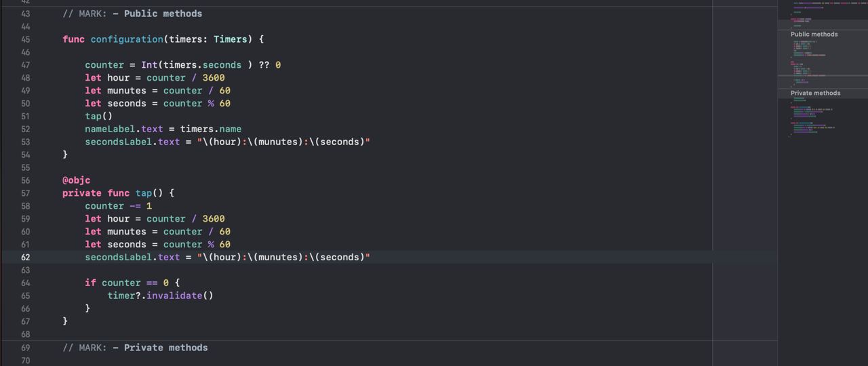Click line number 58 in the gutter
Screen dimensions: 868x366
point(25,206)
